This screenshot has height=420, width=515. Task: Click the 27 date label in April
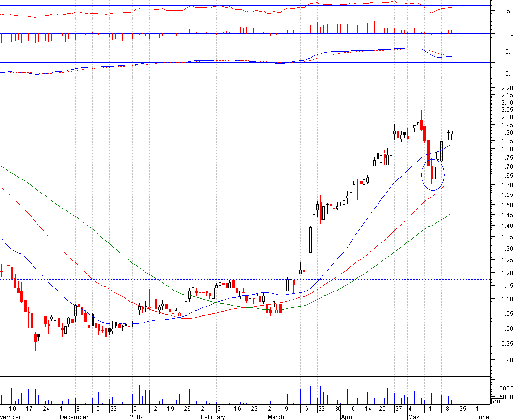pyautogui.click(x=398, y=409)
